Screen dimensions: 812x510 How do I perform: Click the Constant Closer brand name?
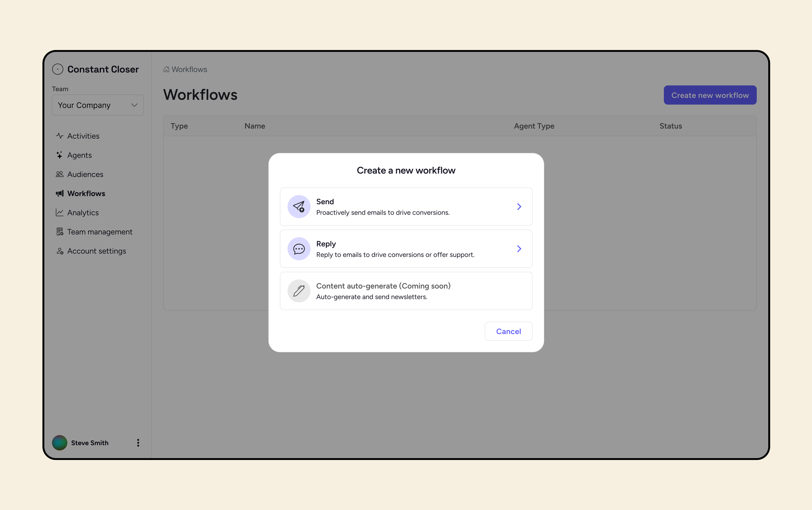[103, 69]
